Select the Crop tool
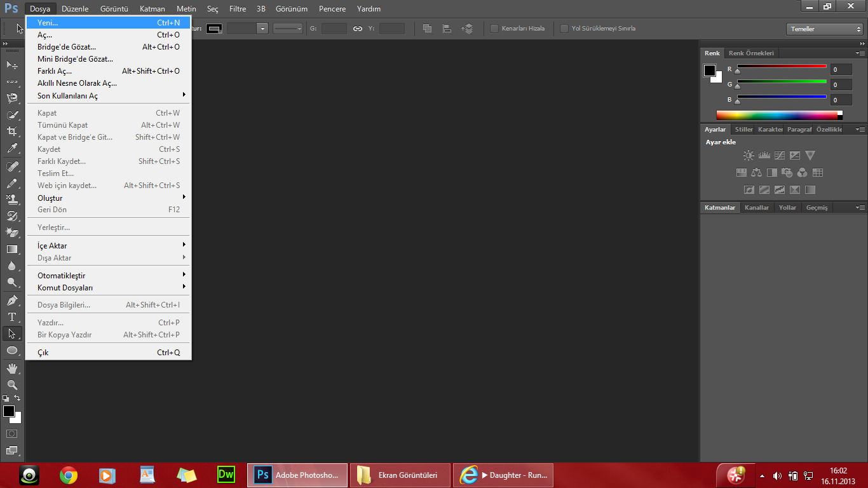Screen dimensions: 868x488 [x=12, y=132]
